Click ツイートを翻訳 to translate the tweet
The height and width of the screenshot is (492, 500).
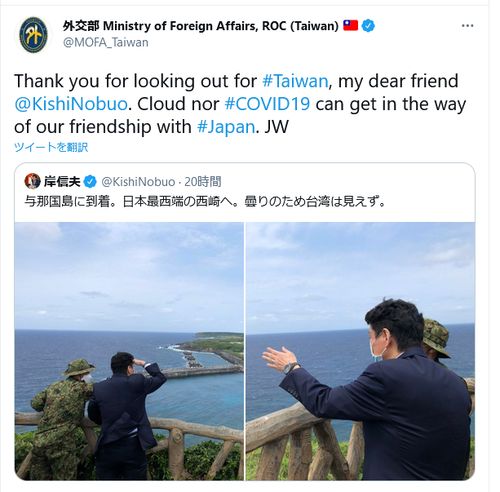(51, 147)
